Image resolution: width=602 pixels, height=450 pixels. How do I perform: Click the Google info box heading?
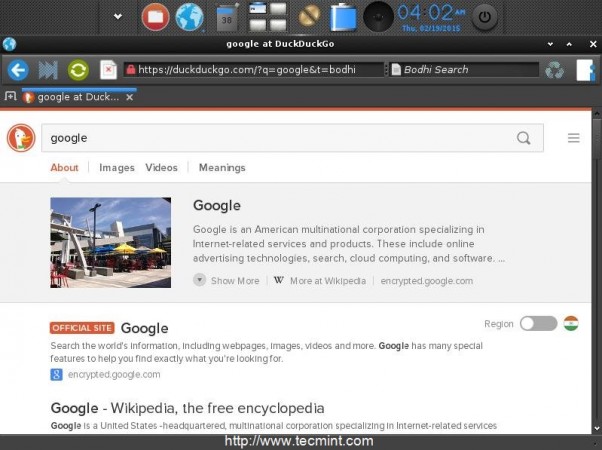click(x=217, y=205)
